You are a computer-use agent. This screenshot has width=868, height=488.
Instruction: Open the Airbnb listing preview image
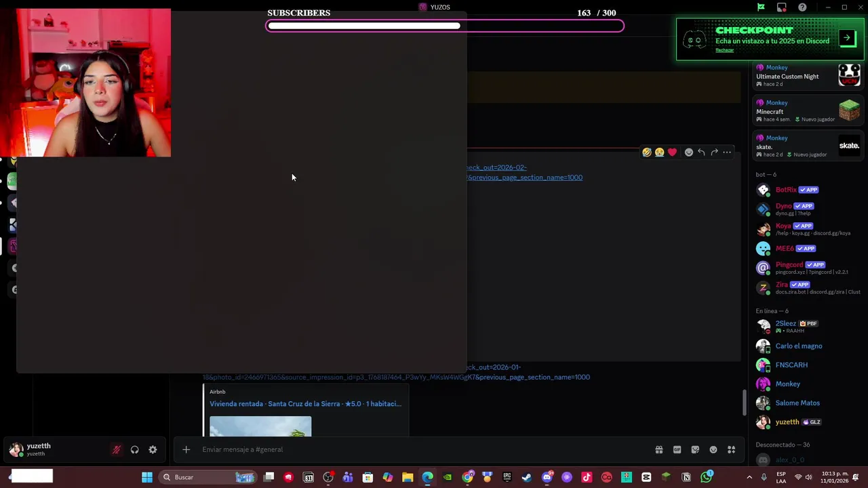pyautogui.click(x=260, y=427)
